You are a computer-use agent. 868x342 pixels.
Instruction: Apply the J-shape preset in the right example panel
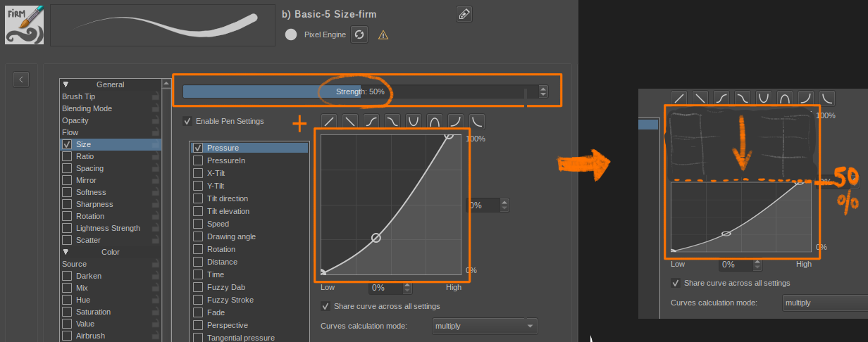(806, 97)
